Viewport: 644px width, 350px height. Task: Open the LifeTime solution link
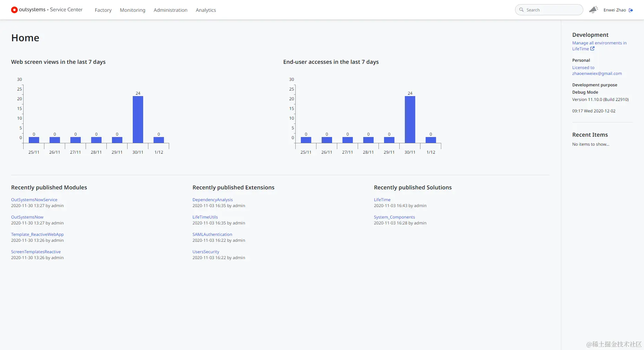(382, 200)
